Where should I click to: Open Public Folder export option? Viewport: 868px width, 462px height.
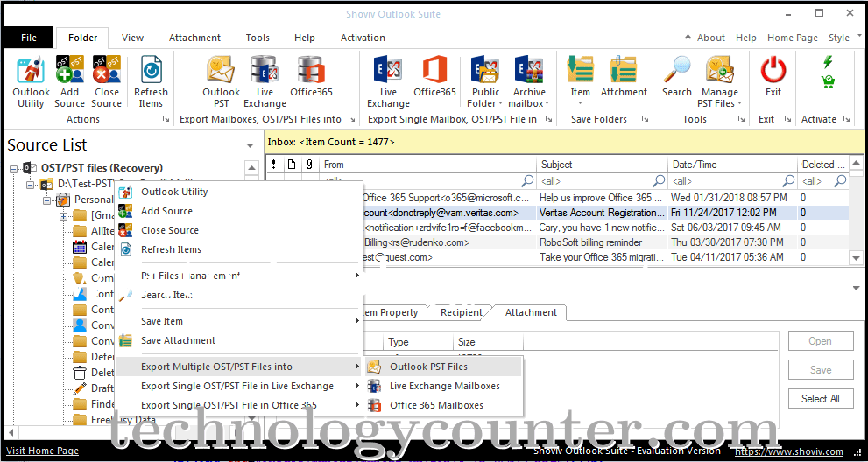pos(485,82)
